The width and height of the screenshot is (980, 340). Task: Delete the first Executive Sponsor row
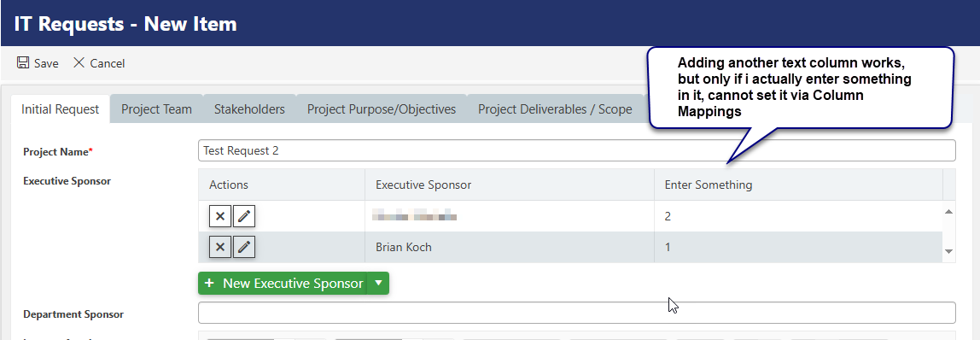tap(220, 216)
